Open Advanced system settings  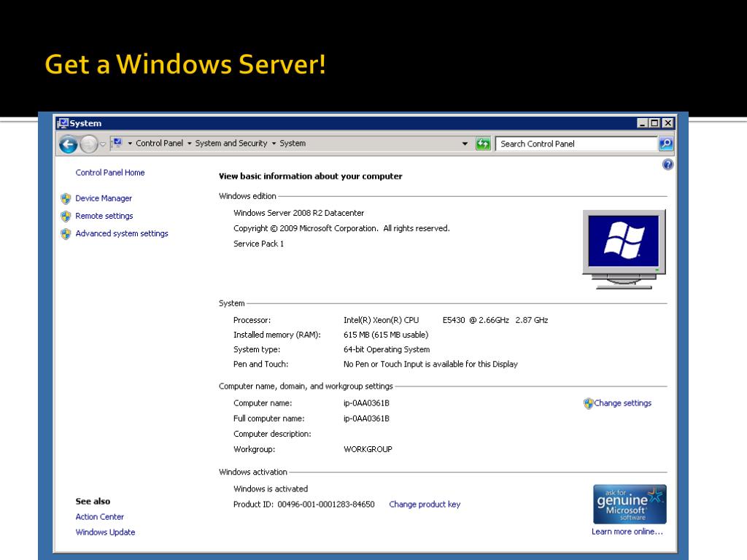[122, 233]
